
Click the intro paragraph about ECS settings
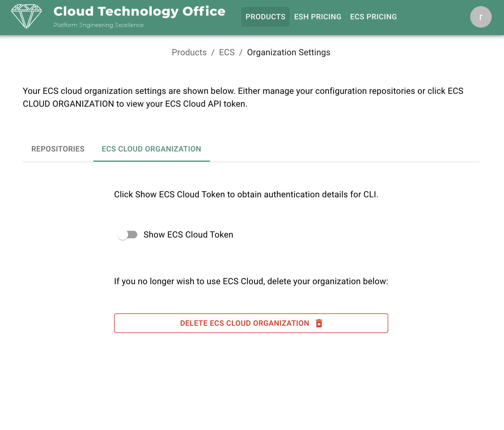pyautogui.click(x=243, y=97)
